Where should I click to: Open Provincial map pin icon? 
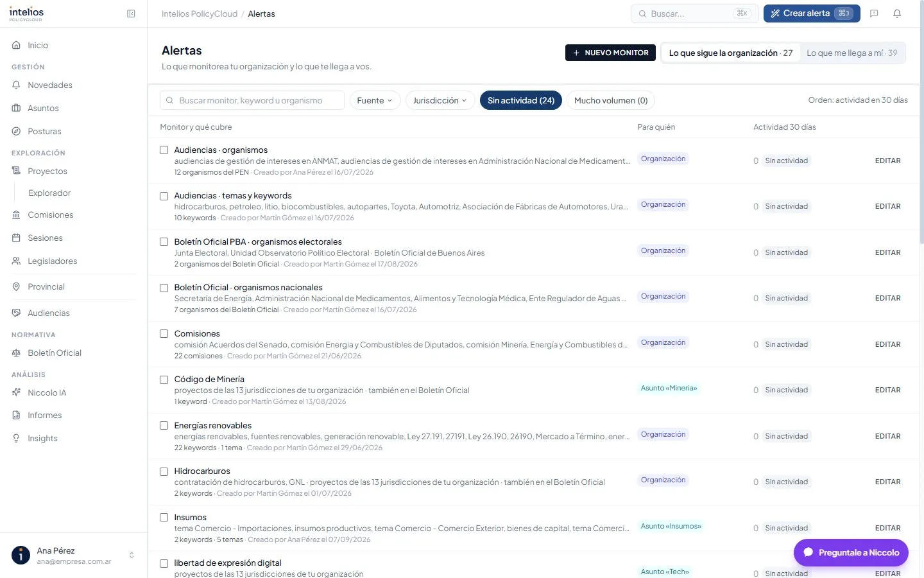17,287
